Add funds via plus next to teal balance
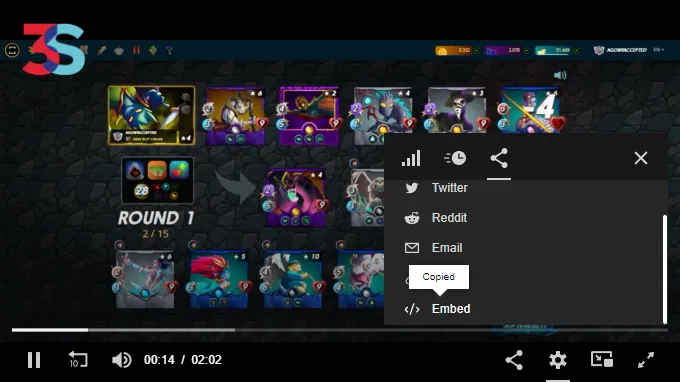Image resolution: width=680 pixels, height=382 pixels. 576,51
